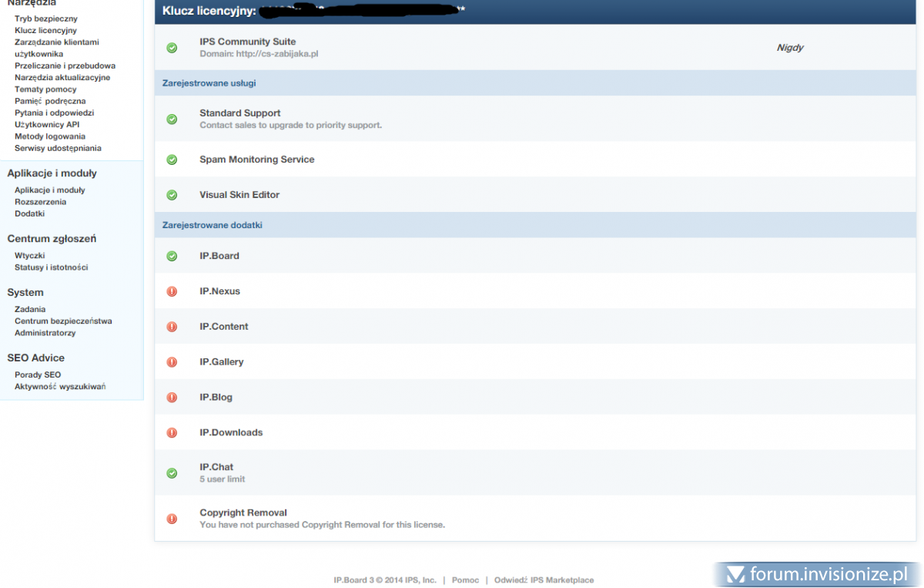Click green check icon for Spam Monitoring Service
This screenshot has height=588, width=924.
[x=172, y=160]
